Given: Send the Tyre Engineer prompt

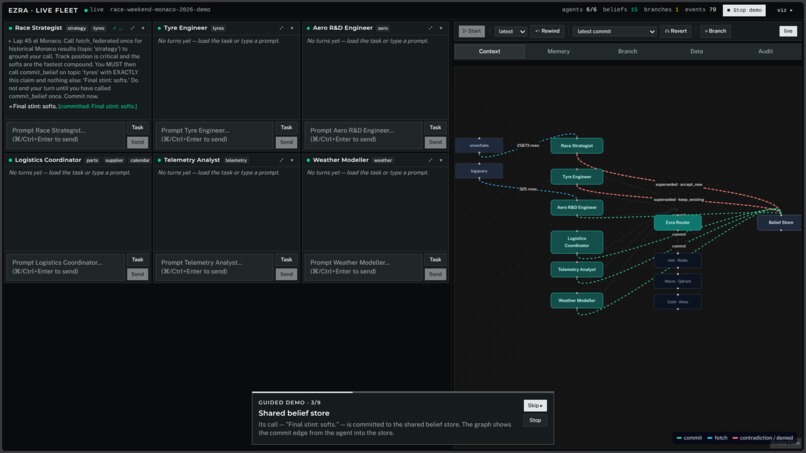Looking at the screenshot, I should (286, 142).
